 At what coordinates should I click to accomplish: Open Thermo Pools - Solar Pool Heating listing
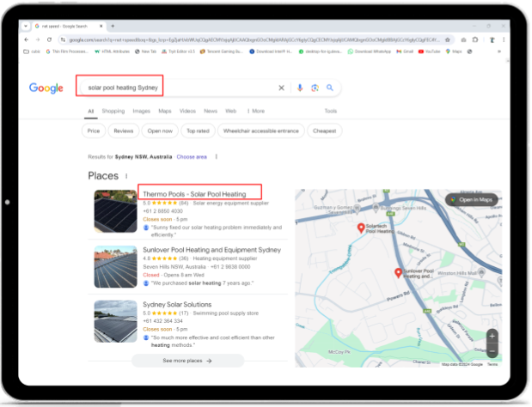[194, 194]
